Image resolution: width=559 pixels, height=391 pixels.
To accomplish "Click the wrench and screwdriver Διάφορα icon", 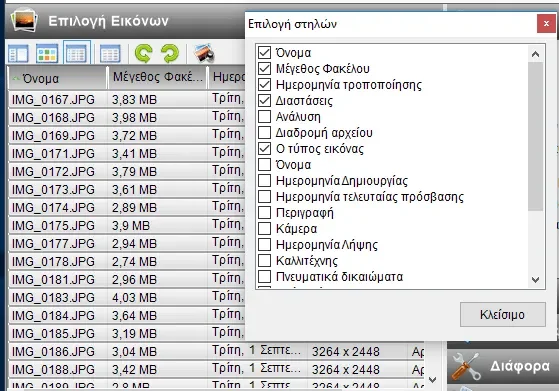I will pos(465,366).
